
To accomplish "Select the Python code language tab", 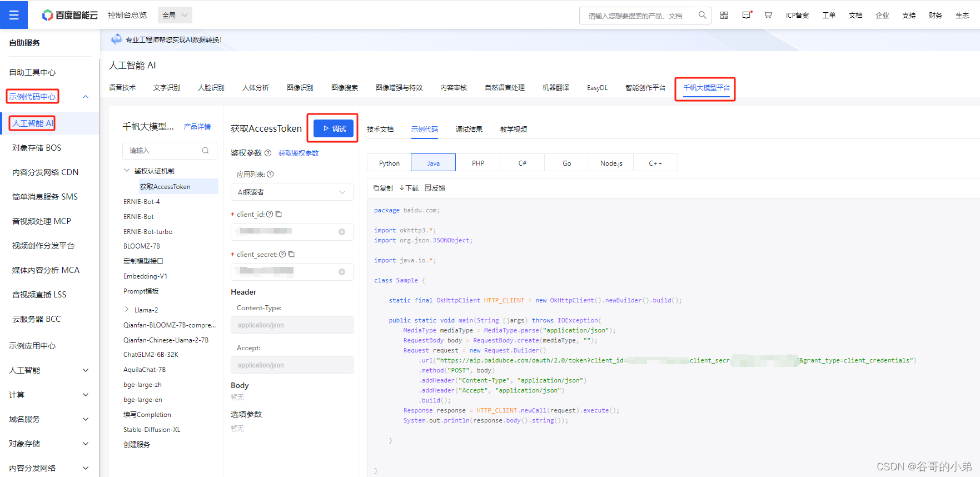I will 389,163.
